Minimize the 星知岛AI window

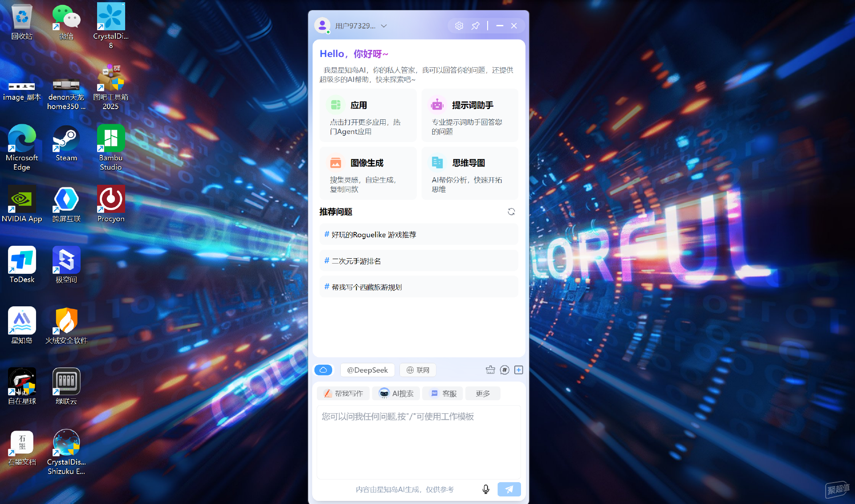(500, 26)
